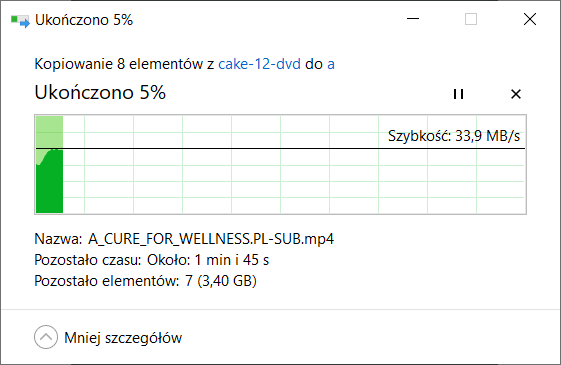
Task: Cancel the file copy operation
Action: tap(516, 94)
